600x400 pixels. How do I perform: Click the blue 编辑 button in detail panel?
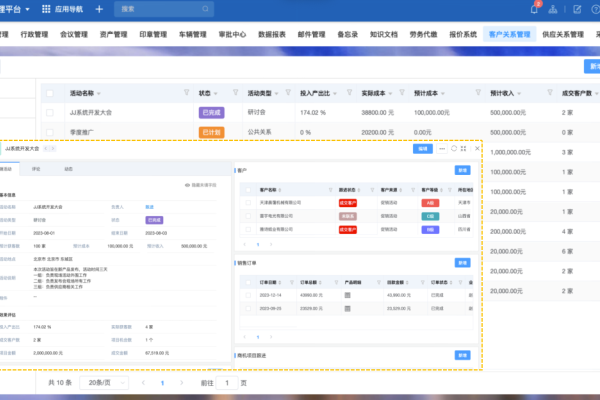click(x=423, y=149)
